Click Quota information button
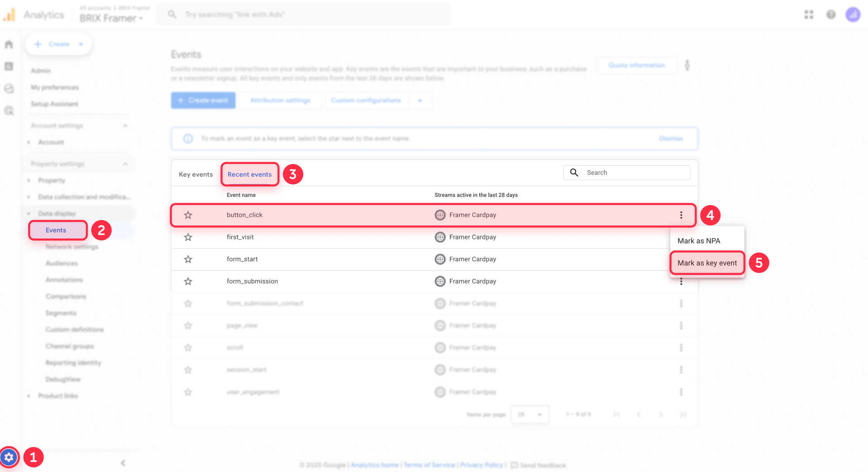Image resolution: width=868 pixels, height=472 pixels. click(637, 65)
